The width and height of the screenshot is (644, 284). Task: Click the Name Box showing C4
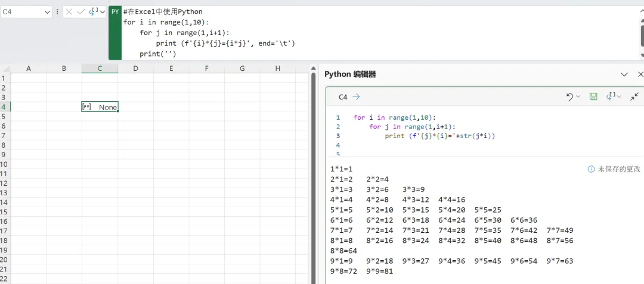click(x=26, y=12)
